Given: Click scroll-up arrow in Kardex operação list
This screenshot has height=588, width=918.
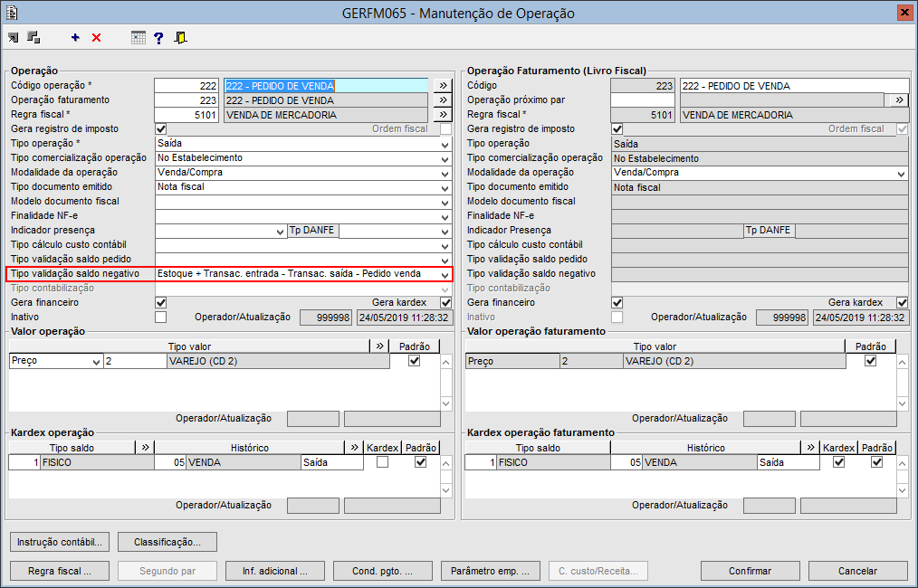Looking at the screenshot, I should 446,463.
